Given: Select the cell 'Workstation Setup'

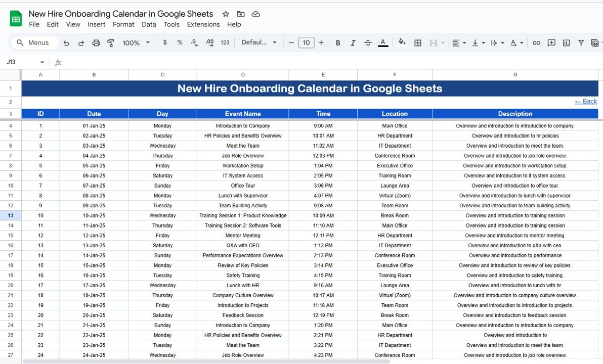Looking at the screenshot, I should [x=243, y=166].
